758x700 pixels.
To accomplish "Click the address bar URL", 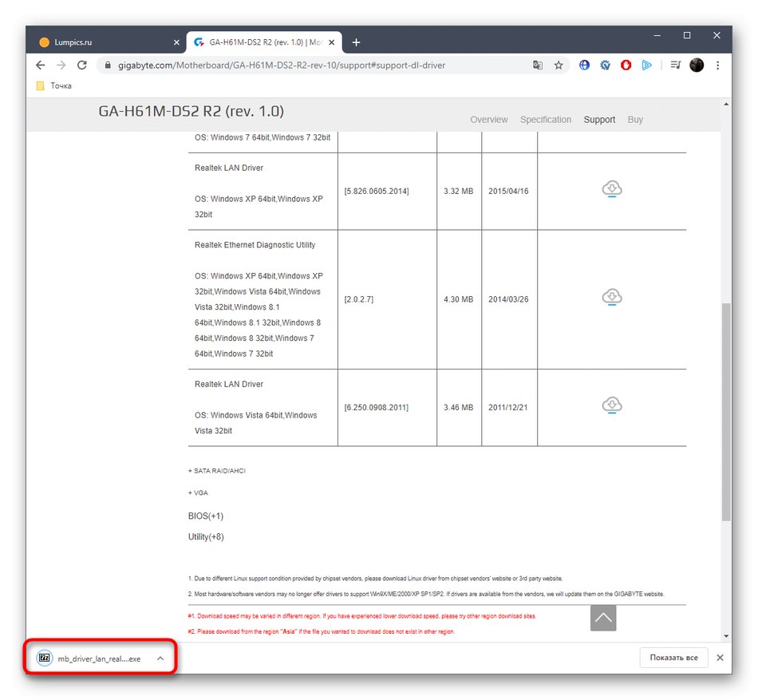I will [x=282, y=65].
